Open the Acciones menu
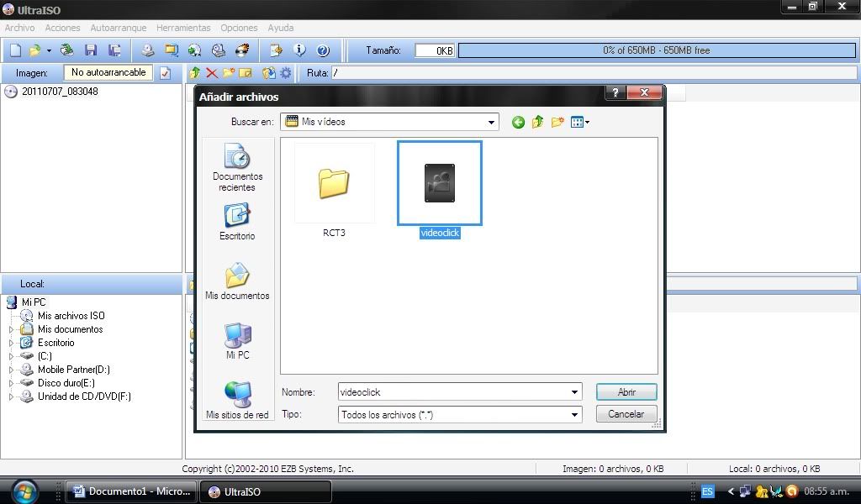The height and width of the screenshot is (504, 861). 62,28
